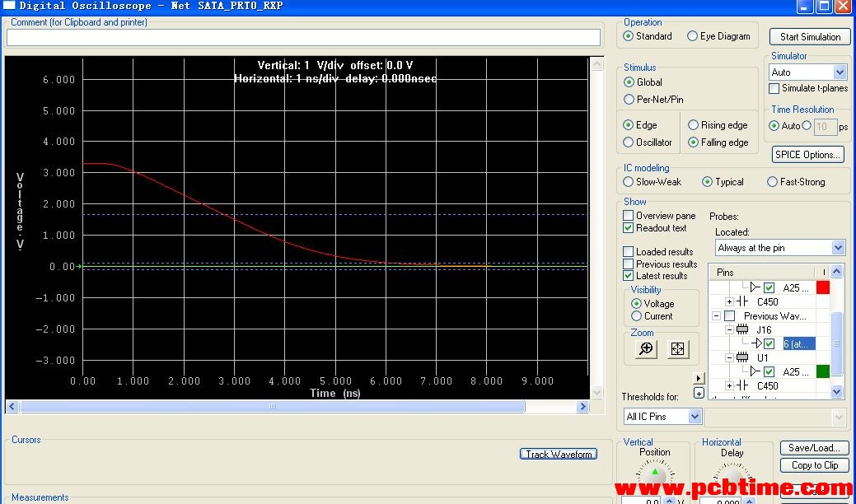Open the probes Located dropdown
This screenshot has height=504, width=856.
click(x=838, y=248)
